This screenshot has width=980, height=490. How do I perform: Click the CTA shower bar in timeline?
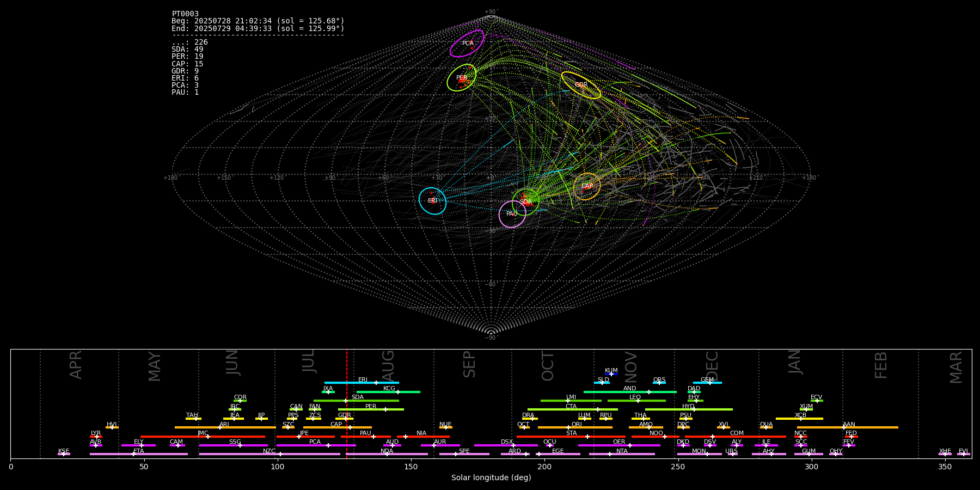(573, 409)
